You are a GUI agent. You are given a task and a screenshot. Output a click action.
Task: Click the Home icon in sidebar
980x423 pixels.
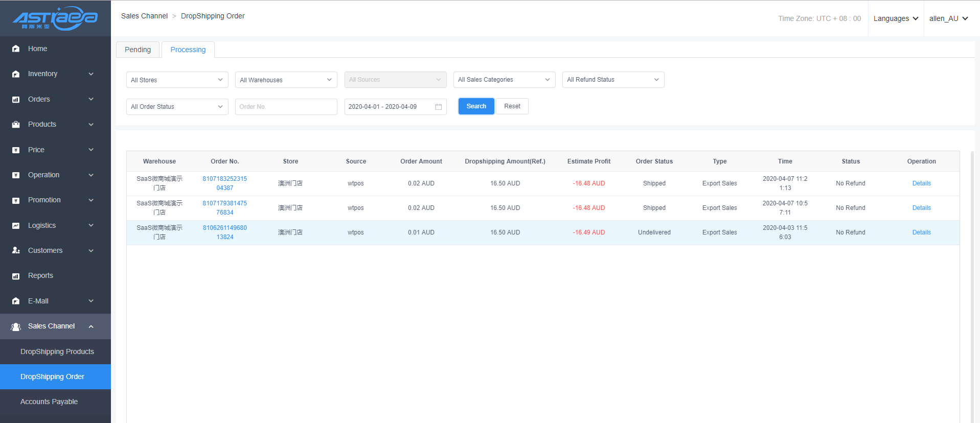coord(16,49)
